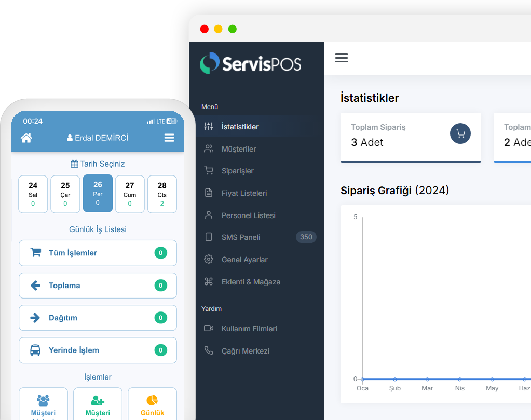Select Personel Listesi menu item

(248, 215)
